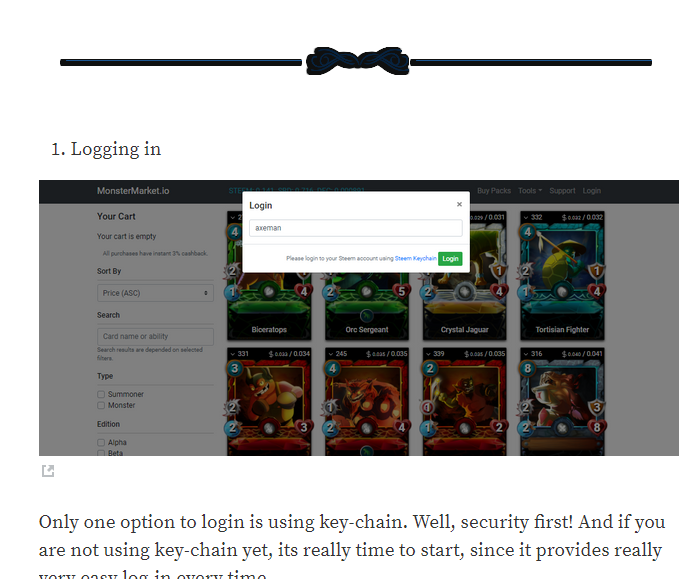
Task: Open the Steem Keychain link
Action: coord(415,258)
